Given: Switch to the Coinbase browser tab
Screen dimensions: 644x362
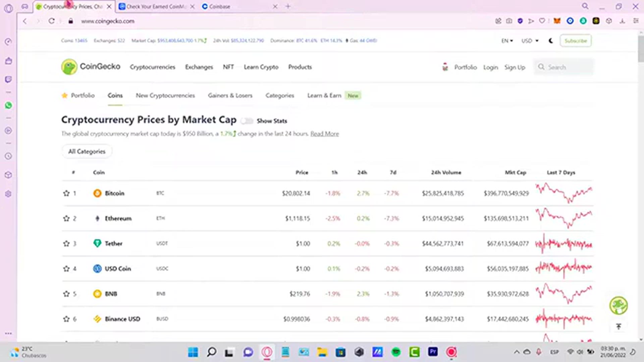Looking at the screenshot, I should click(220, 6).
